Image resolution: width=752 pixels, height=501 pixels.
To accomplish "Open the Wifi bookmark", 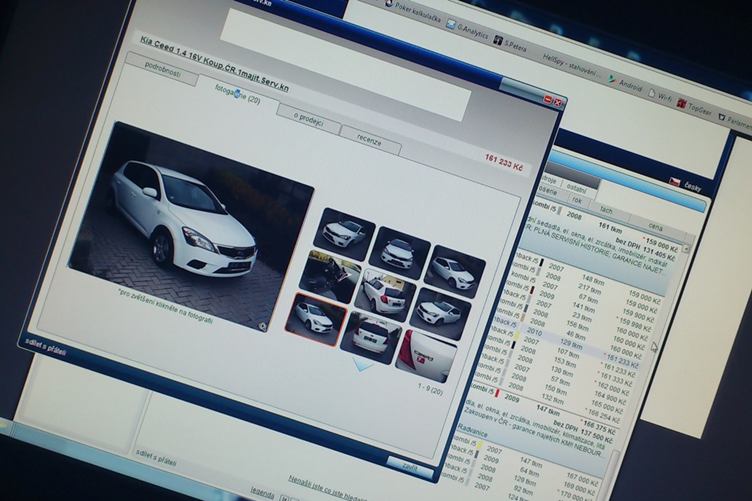I will 659,95.
